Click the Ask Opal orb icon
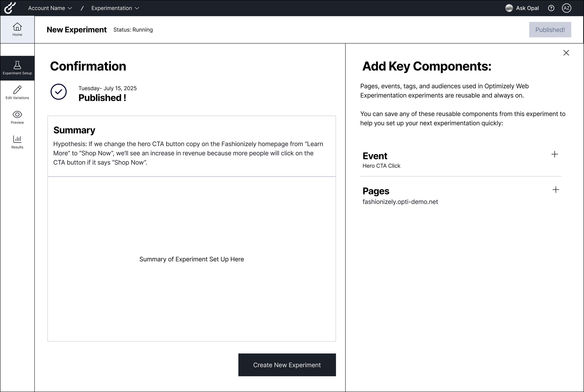This screenshot has height=392, width=584. point(509,8)
